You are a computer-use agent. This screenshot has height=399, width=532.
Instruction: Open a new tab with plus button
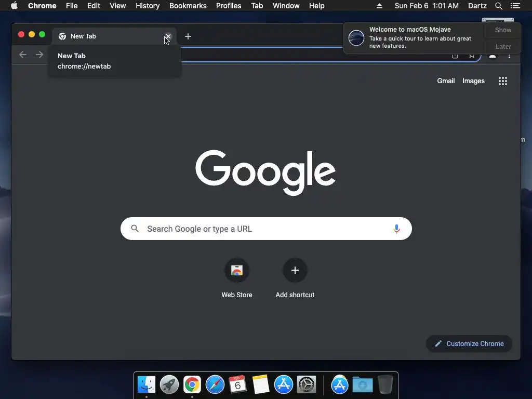(x=188, y=36)
